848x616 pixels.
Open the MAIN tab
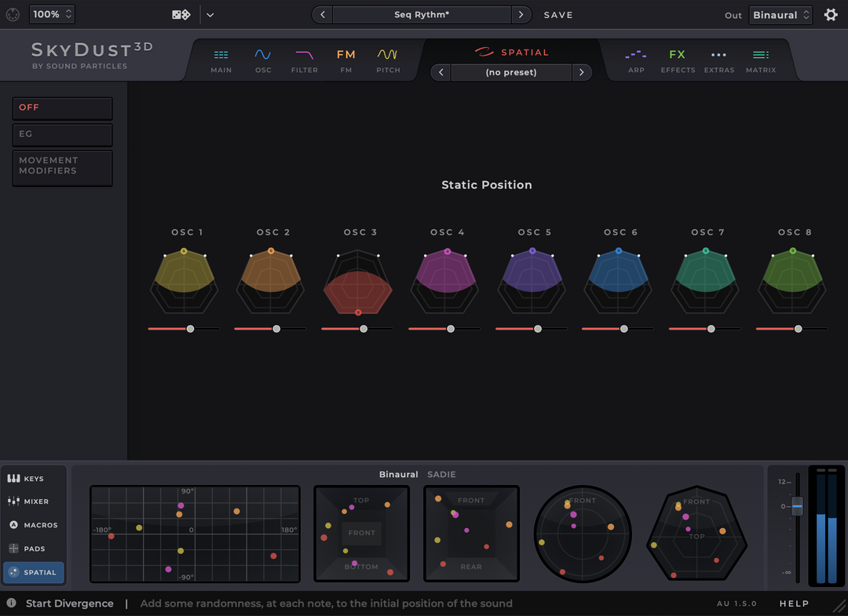[x=221, y=61]
